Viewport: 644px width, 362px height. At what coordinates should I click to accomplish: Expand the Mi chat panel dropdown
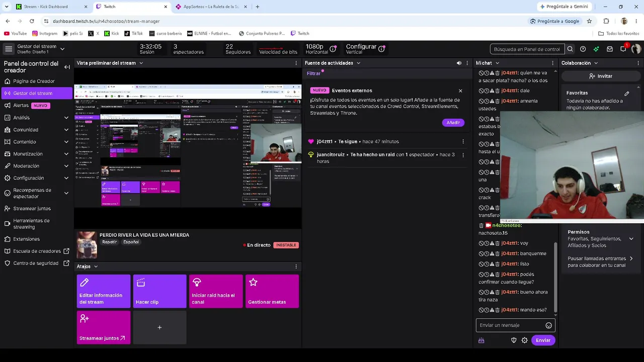[497, 63]
